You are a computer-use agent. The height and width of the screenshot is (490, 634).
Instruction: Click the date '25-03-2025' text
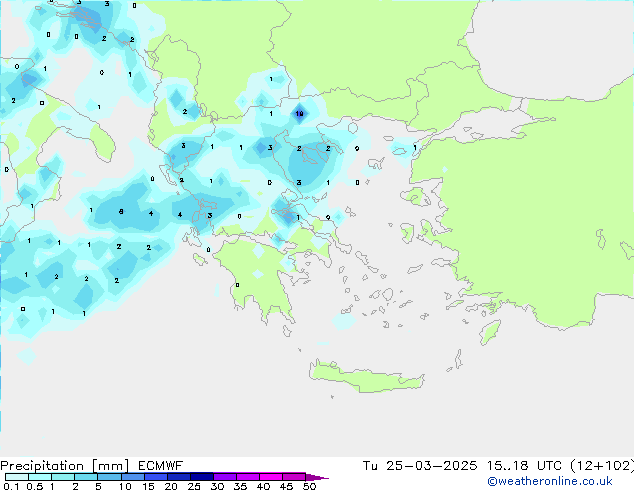coord(431,466)
